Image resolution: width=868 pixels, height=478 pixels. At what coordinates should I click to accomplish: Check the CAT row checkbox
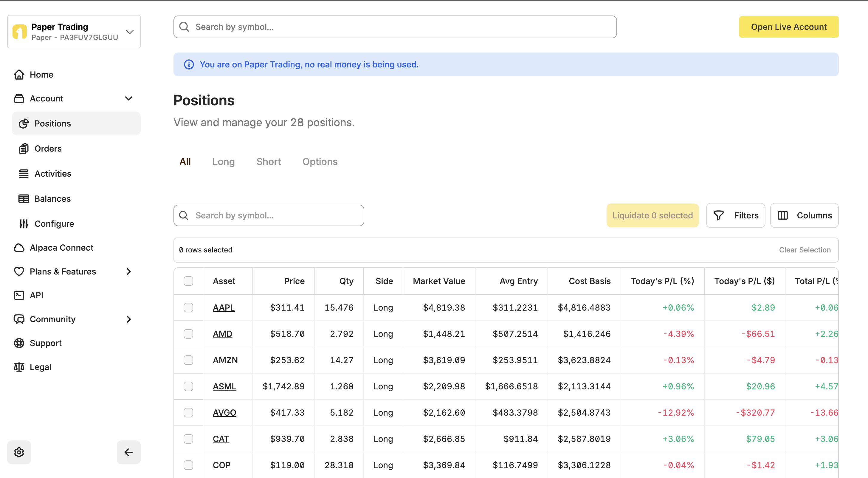(x=188, y=439)
